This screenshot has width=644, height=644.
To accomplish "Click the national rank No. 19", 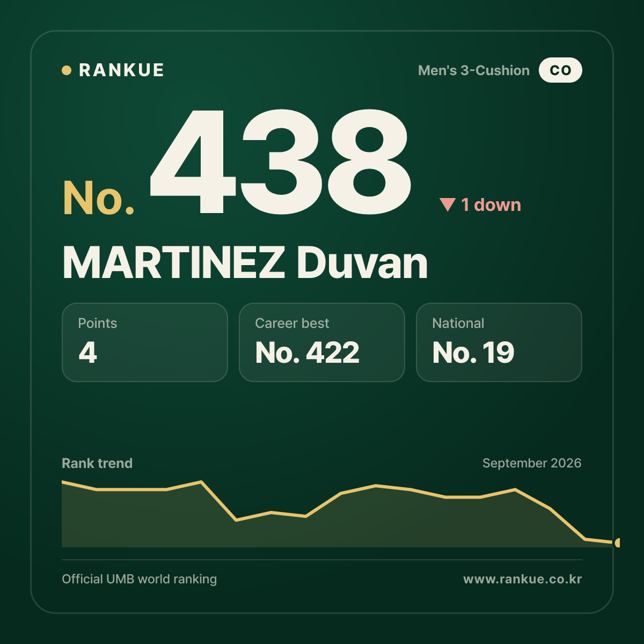I will 473,353.
